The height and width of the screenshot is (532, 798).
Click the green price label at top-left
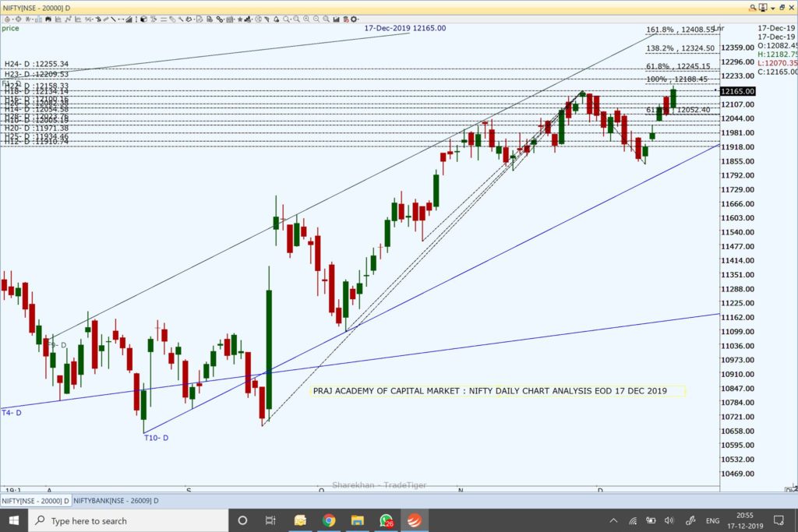10,28
